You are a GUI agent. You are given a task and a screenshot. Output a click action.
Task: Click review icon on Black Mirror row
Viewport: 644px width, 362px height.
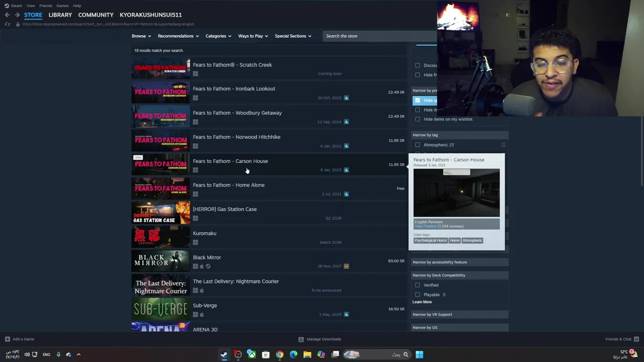point(346,266)
